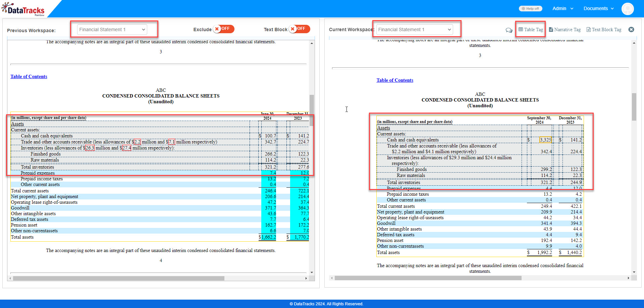Image resolution: width=644 pixels, height=308 pixels.
Task: Toggle the Exclude switch
Action: pyautogui.click(x=223, y=29)
